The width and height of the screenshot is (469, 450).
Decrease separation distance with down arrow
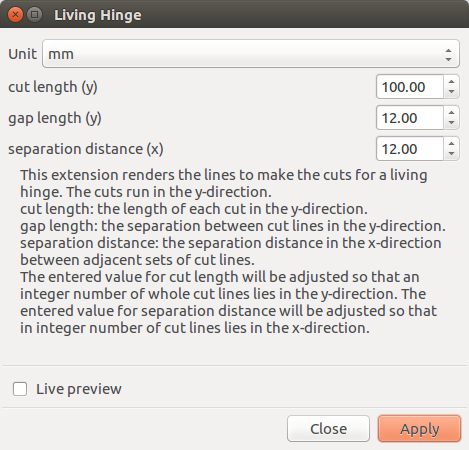coord(451,154)
